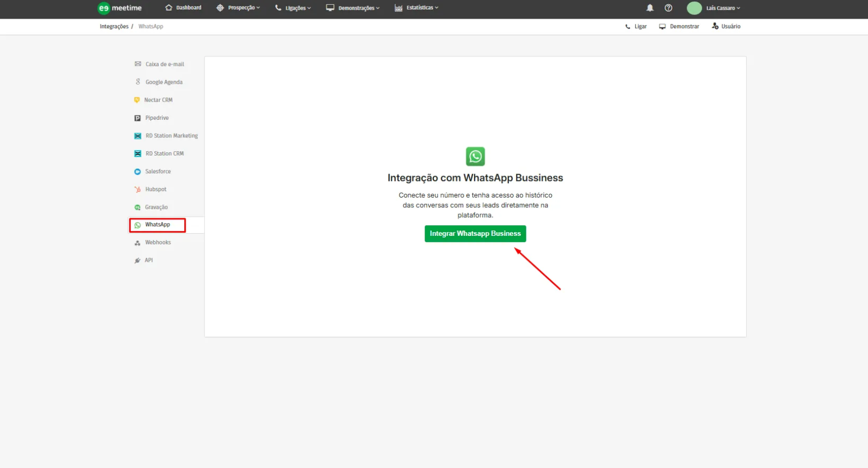
Task: Open notifications bell
Action: 650,8
